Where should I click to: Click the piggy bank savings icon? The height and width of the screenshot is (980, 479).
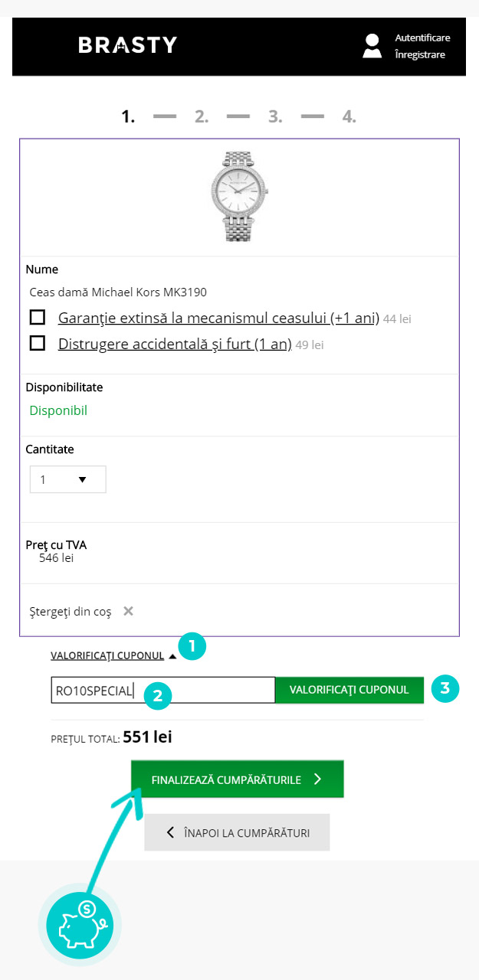pos(80,922)
